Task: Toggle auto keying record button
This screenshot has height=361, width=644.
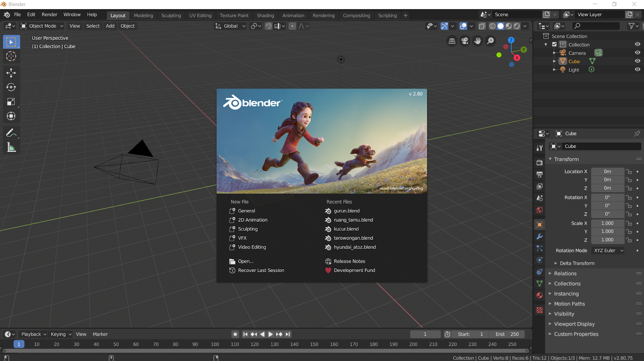Action: click(x=235, y=334)
